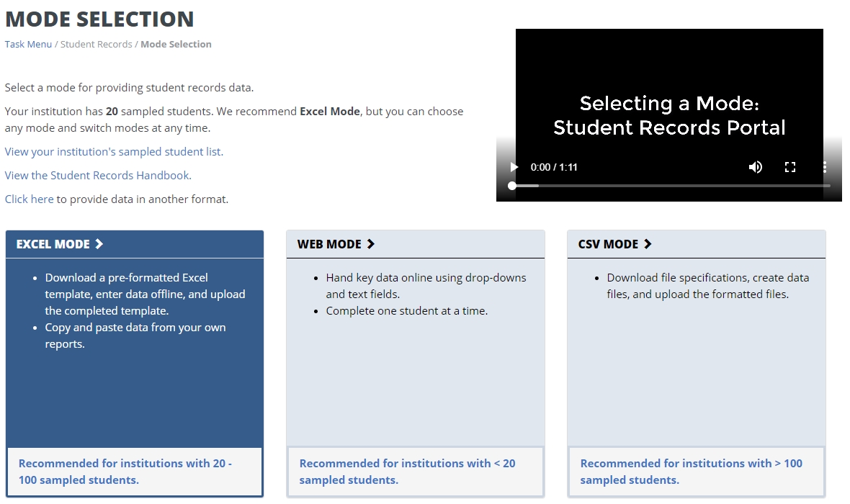Go to Task Menu breadcrumb
Screen dimensions: 850x504
pos(28,44)
